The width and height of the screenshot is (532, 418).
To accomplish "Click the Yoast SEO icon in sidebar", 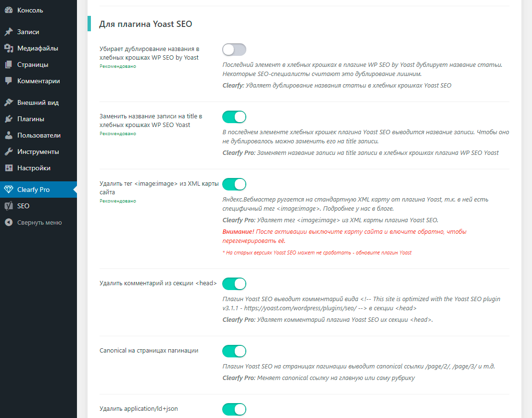I will pyautogui.click(x=9, y=206).
